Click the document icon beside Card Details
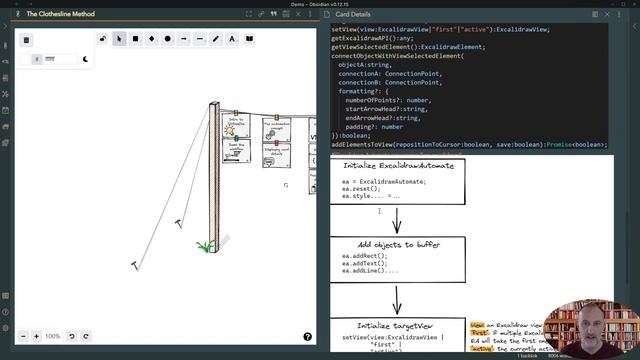The width and height of the screenshot is (640, 360). coord(327,14)
